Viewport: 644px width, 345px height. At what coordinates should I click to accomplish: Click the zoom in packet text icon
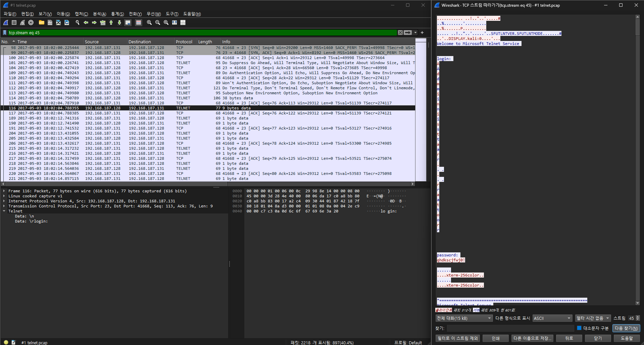tap(149, 22)
